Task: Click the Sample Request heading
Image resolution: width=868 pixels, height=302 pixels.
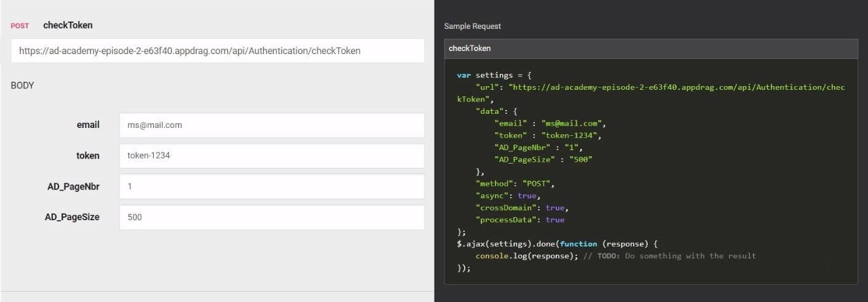Action: click(472, 26)
